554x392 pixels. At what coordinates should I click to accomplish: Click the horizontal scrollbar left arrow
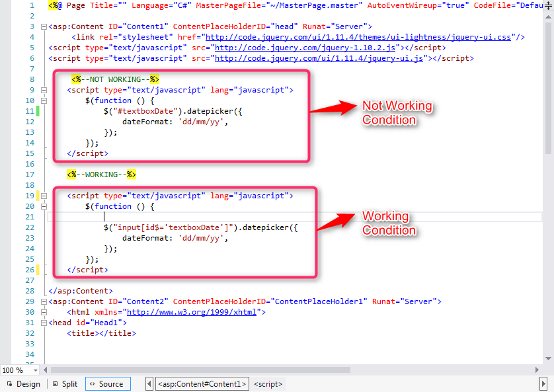click(x=45, y=370)
